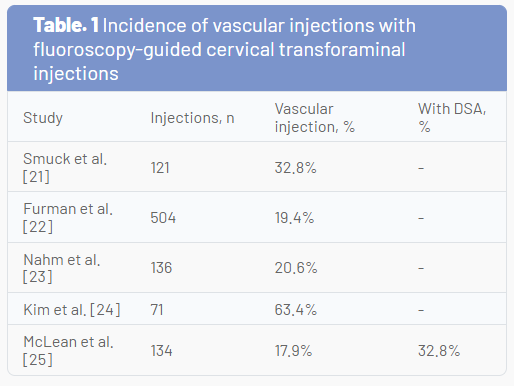Open the Nahm et al. [23] reference
The image size is (514, 386).
point(62,268)
